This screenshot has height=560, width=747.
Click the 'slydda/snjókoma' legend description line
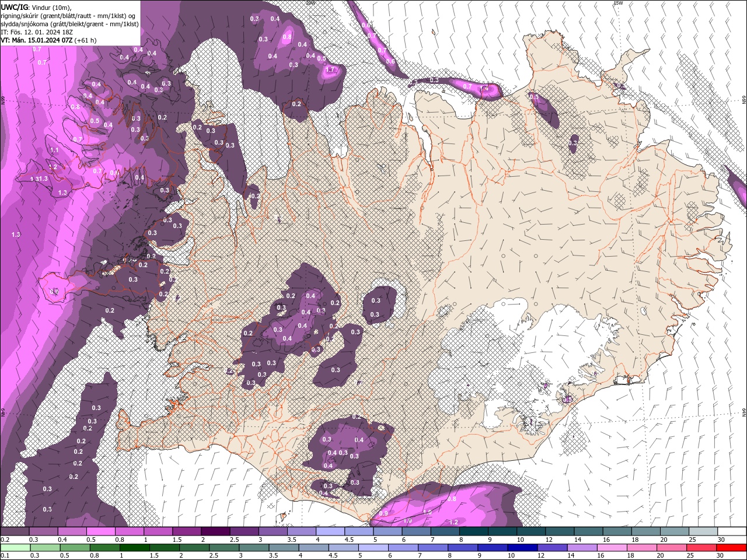click(x=69, y=23)
